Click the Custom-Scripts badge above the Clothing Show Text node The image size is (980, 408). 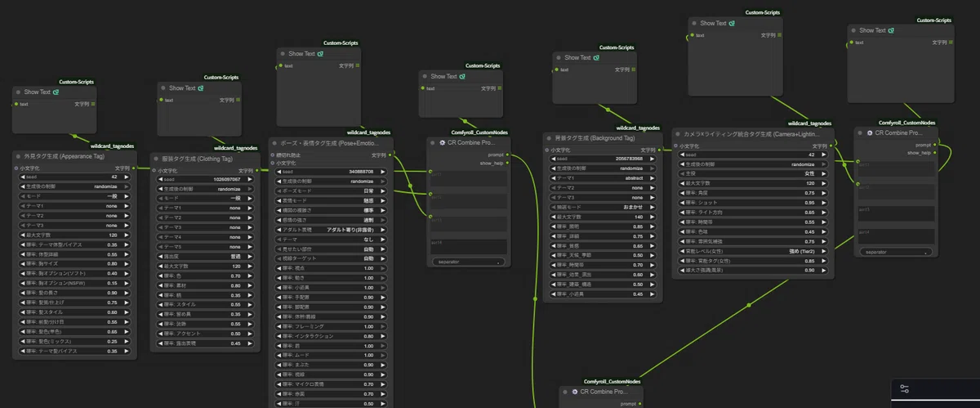221,77
